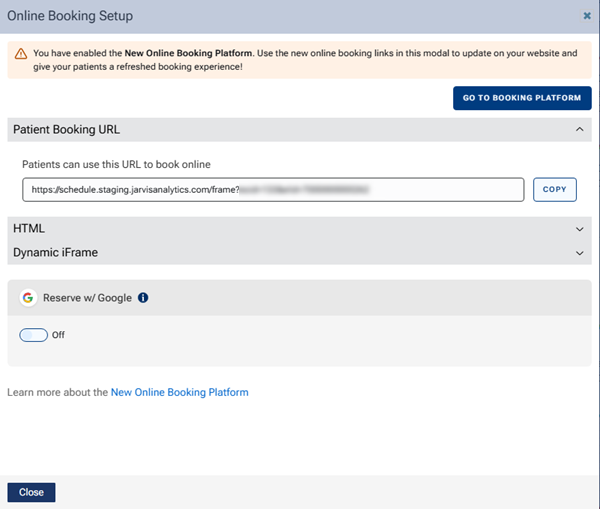The image size is (600, 509).
Task: Expand the Dynamic iFrame section chevron
Action: click(x=578, y=253)
